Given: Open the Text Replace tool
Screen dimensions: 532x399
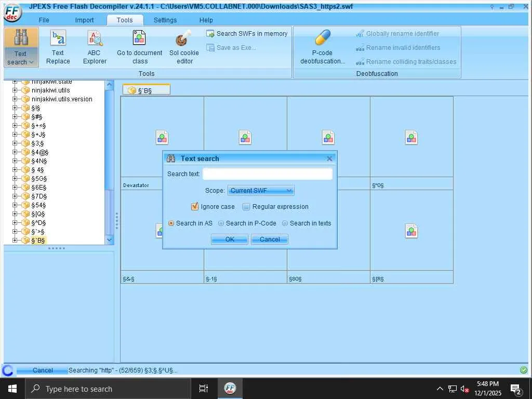Looking at the screenshot, I should [x=58, y=47].
